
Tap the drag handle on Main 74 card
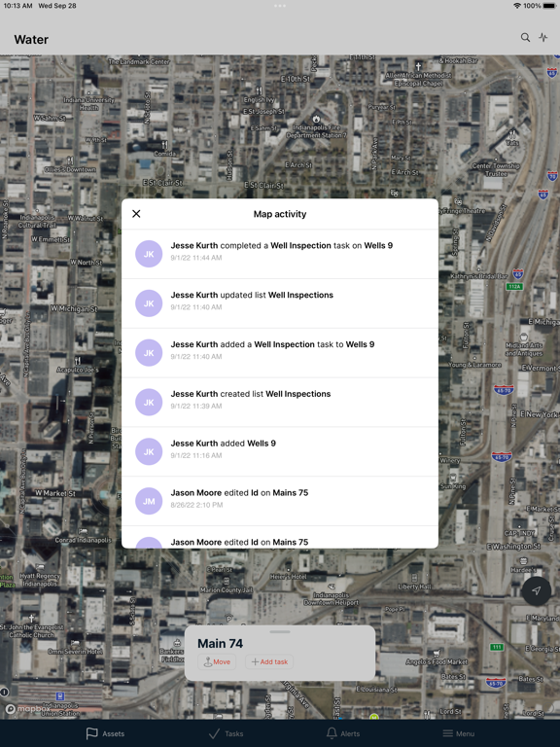280,631
